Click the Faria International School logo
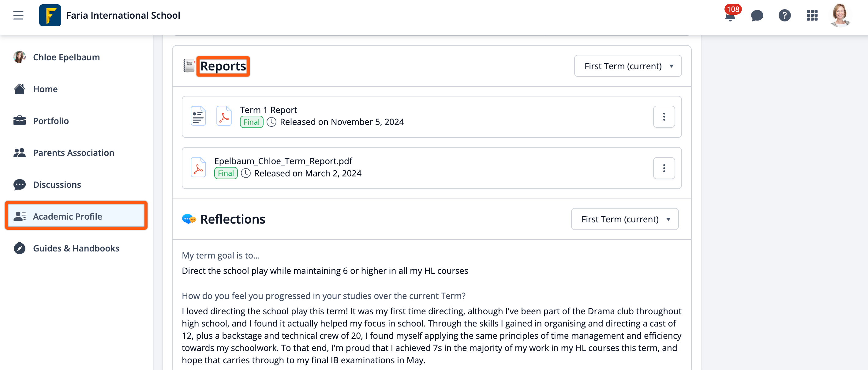The image size is (868, 370). (50, 16)
